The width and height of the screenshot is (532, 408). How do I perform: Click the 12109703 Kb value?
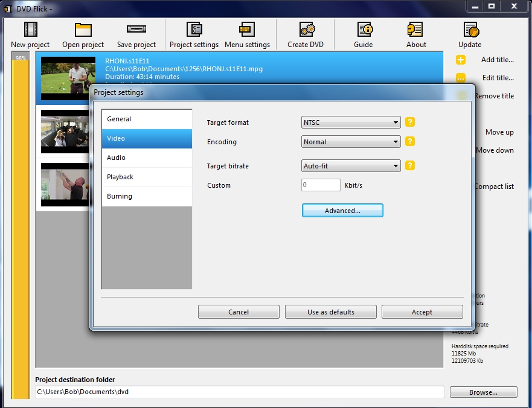click(467, 360)
